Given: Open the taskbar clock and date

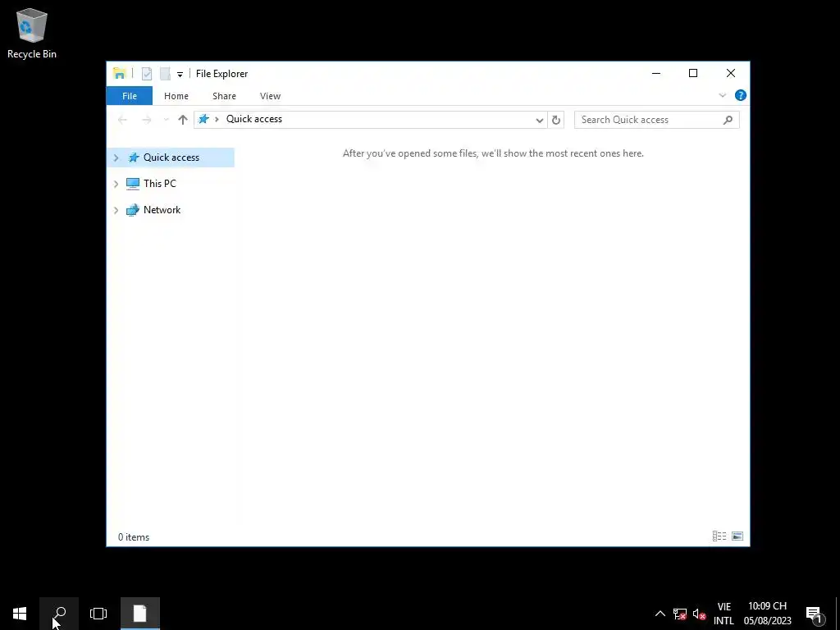Looking at the screenshot, I should point(767,614).
